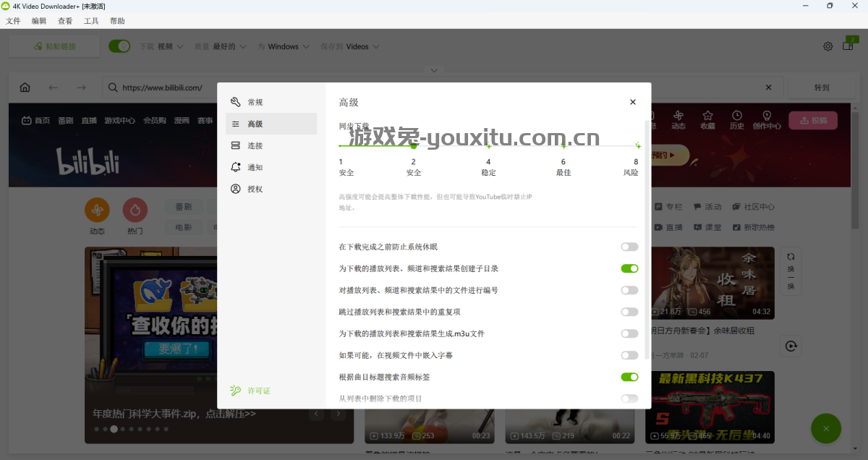Click the red 热门 flame icon

(135, 210)
